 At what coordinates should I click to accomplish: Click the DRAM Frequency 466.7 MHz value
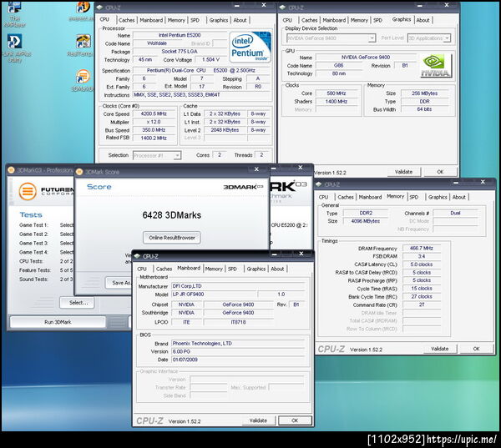pyautogui.click(x=422, y=248)
